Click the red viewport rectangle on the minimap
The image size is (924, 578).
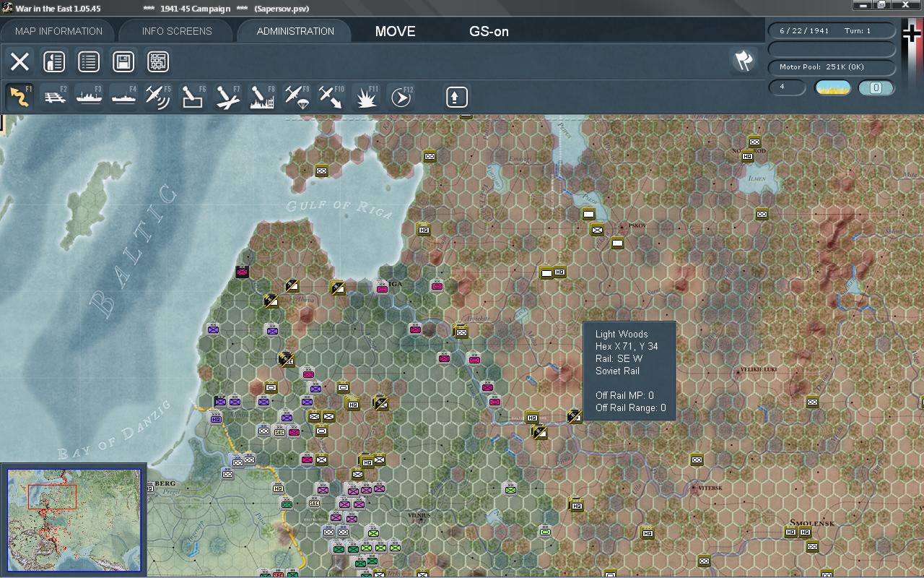click(52, 497)
